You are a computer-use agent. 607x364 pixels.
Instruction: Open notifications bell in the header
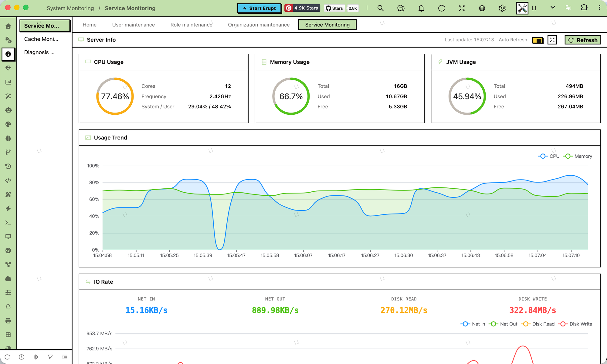(x=421, y=8)
